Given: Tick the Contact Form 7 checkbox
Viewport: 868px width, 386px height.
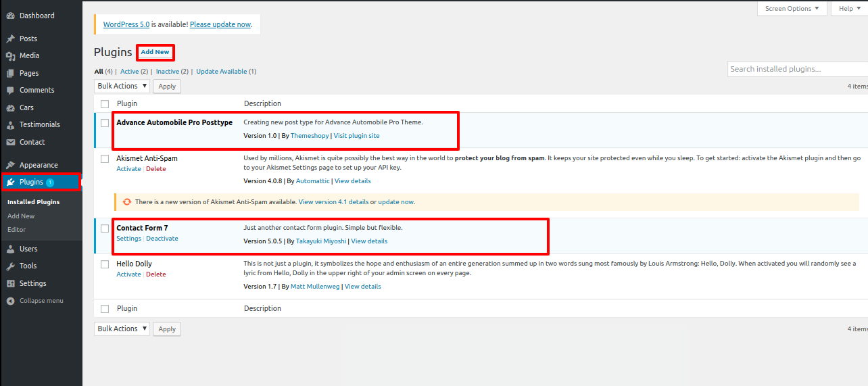Looking at the screenshot, I should pos(105,228).
